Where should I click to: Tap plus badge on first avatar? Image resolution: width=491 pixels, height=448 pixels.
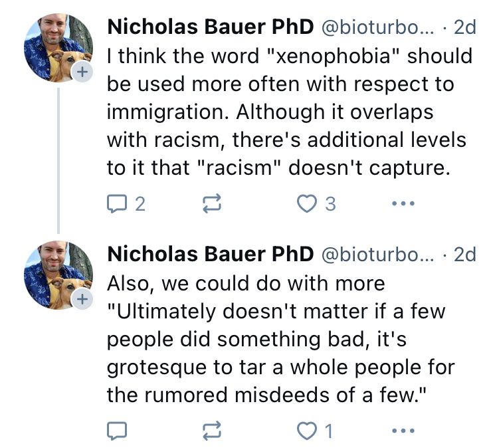click(82, 72)
